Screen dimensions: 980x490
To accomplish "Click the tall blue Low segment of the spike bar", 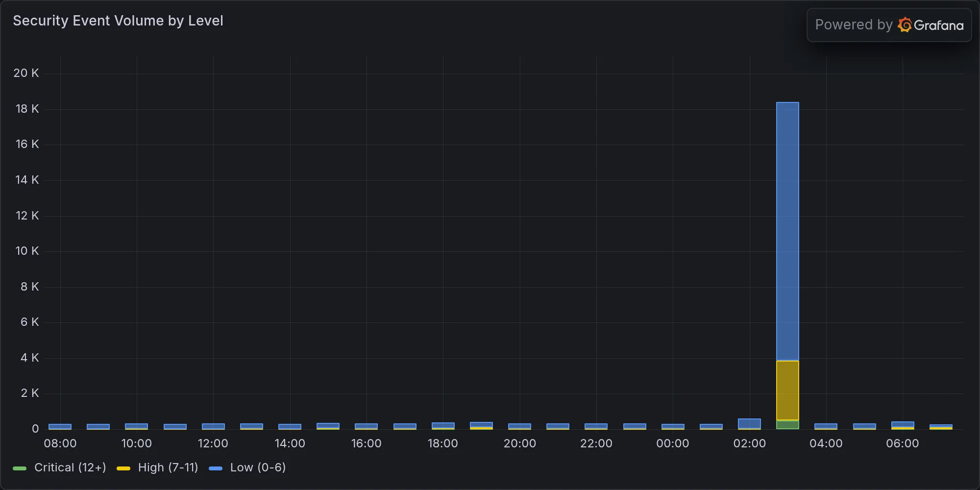I will tap(787, 231).
